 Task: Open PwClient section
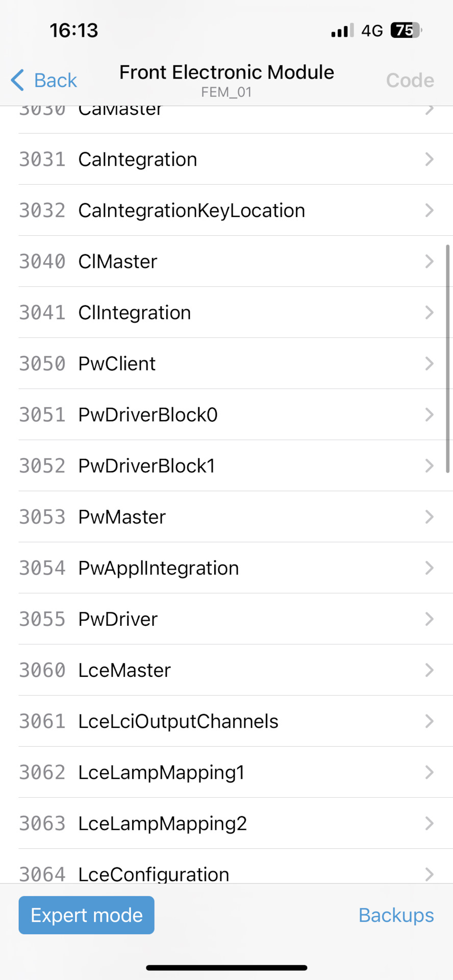[117, 363]
